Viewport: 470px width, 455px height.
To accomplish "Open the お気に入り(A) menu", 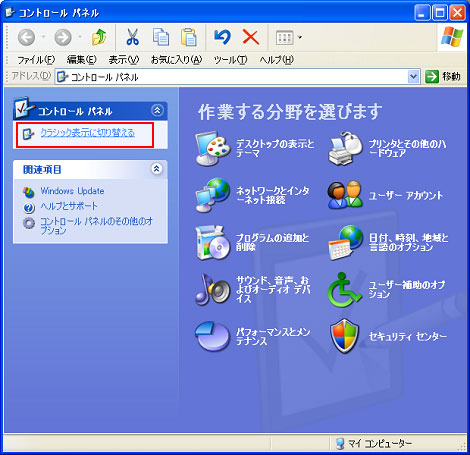I will tap(176, 60).
